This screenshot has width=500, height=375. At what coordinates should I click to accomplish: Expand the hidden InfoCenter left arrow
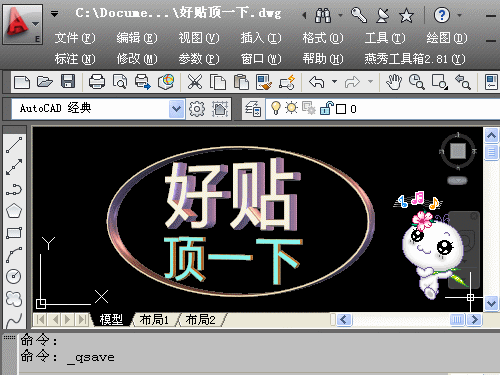point(304,15)
